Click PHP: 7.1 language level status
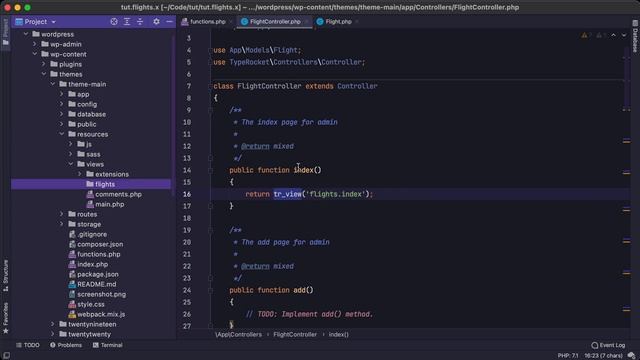Viewport: 640px width, 360px height. pyautogui.click(x=568, y=356)
